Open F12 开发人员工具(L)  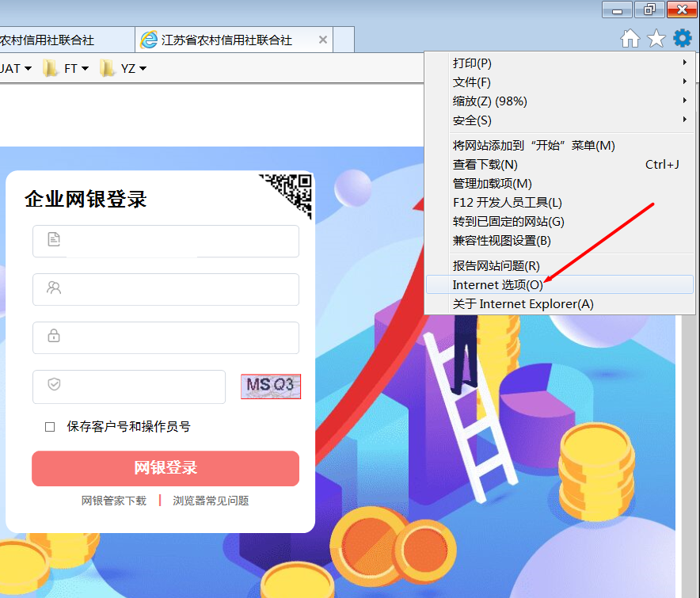(x=561, y=203)
